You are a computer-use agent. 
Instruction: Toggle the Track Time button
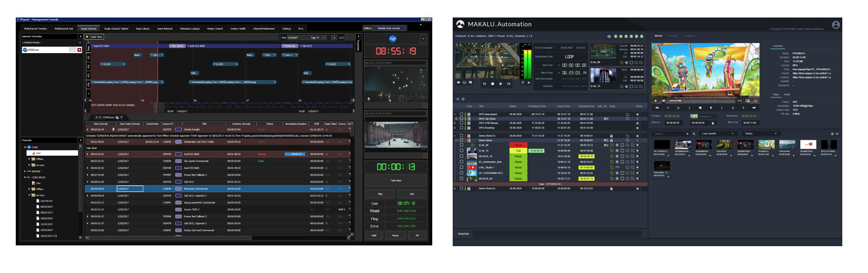coord(94,37)
